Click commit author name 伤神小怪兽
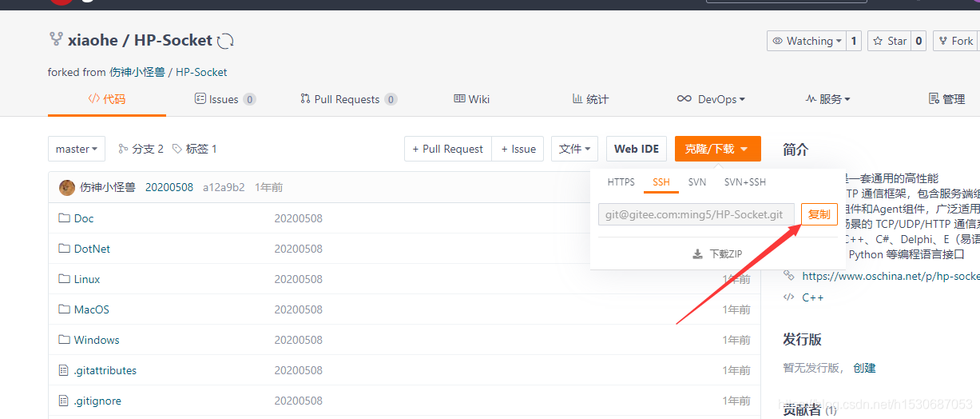The width and height of the screenshot is (980, 419). point(108,187)
